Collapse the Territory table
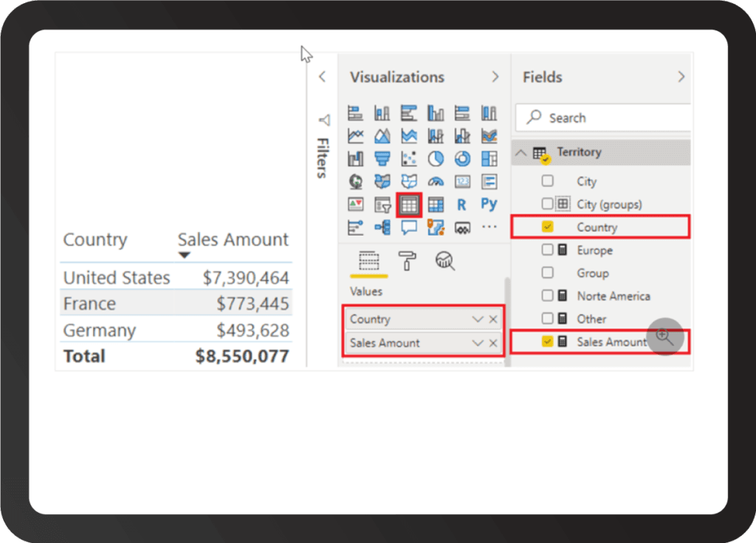This screenshot has width=756, height=543. click(521, 152)
